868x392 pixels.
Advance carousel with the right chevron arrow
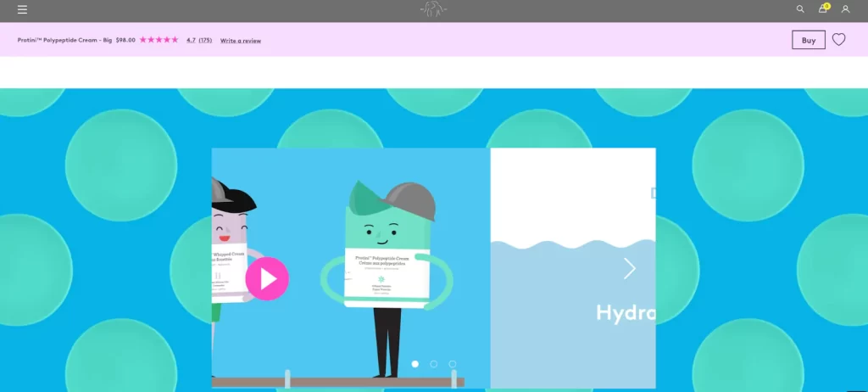click(x=630, y=268)
